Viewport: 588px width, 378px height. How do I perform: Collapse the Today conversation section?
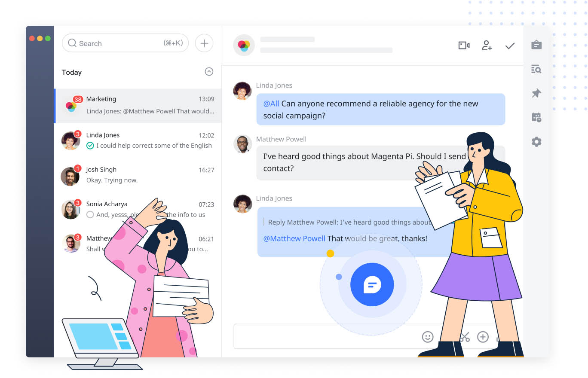point(209,72)
